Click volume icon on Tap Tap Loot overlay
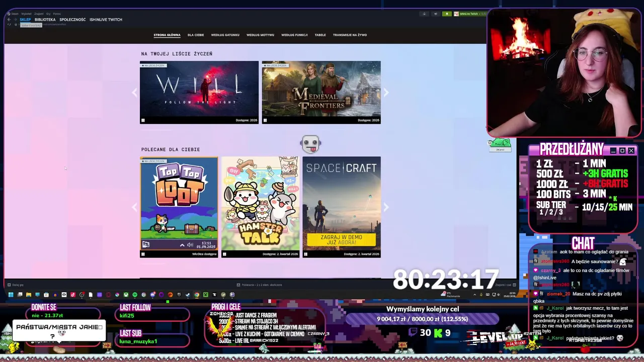This screenshot has width=644, height=362. tap(190, 245)
